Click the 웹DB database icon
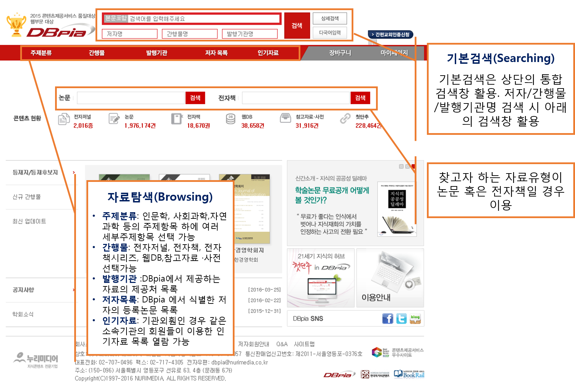The image size is (575, 392). 231,119
